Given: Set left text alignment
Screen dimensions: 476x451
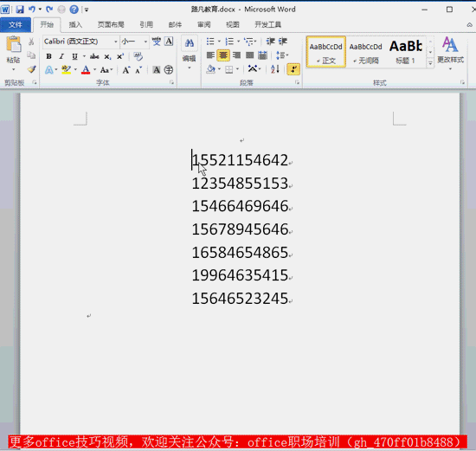Looking at the screenshot, I should [x=210, y=55].
